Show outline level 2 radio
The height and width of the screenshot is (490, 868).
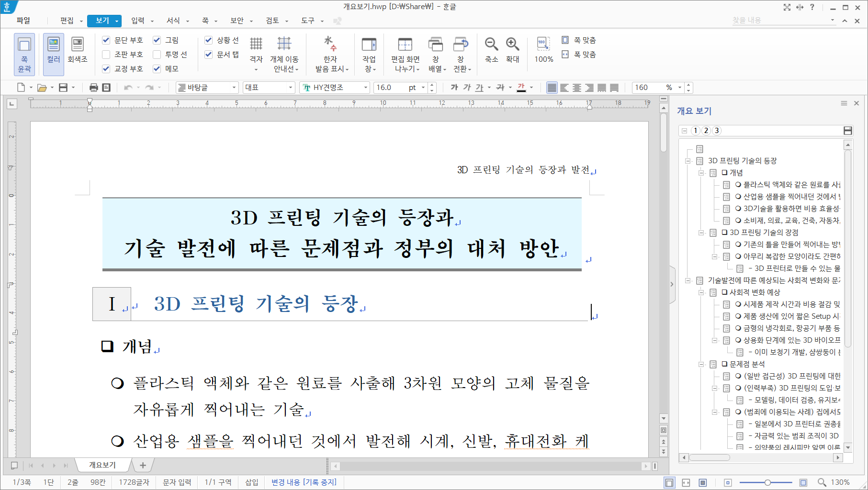click(706, 131)
